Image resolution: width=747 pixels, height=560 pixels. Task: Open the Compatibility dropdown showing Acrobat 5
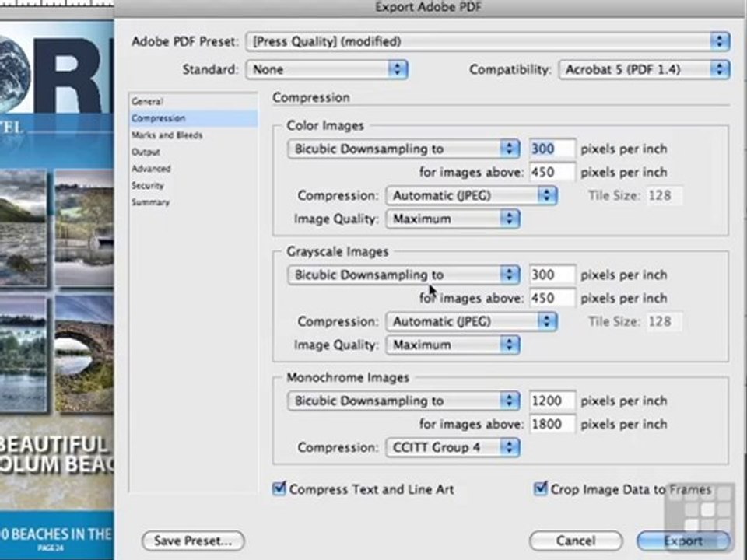click(644, 69)
